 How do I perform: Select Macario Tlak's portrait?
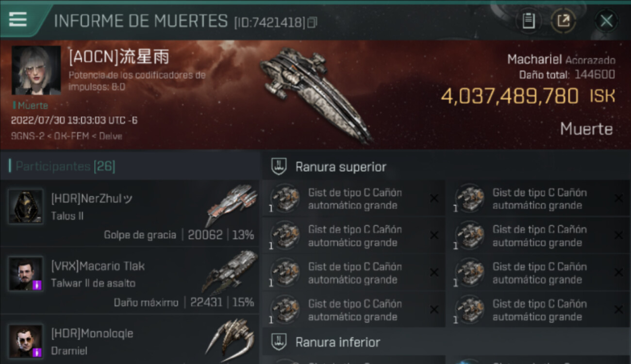(x=26, y=274)
